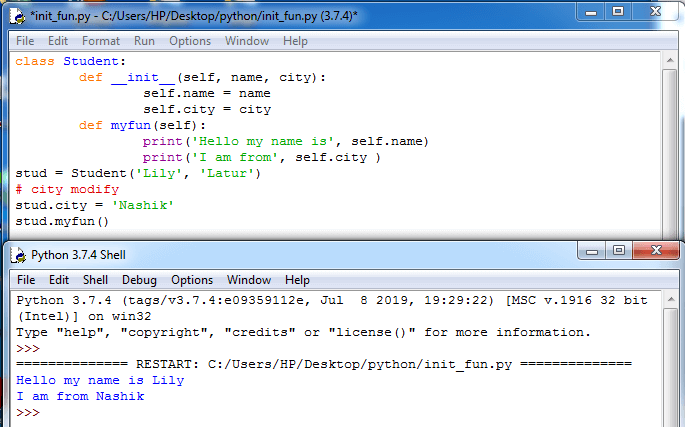Open the Debug menu in the Python Shell
Image resolution: width=685 pixels, height=427 pixels.
coord(140,280)
